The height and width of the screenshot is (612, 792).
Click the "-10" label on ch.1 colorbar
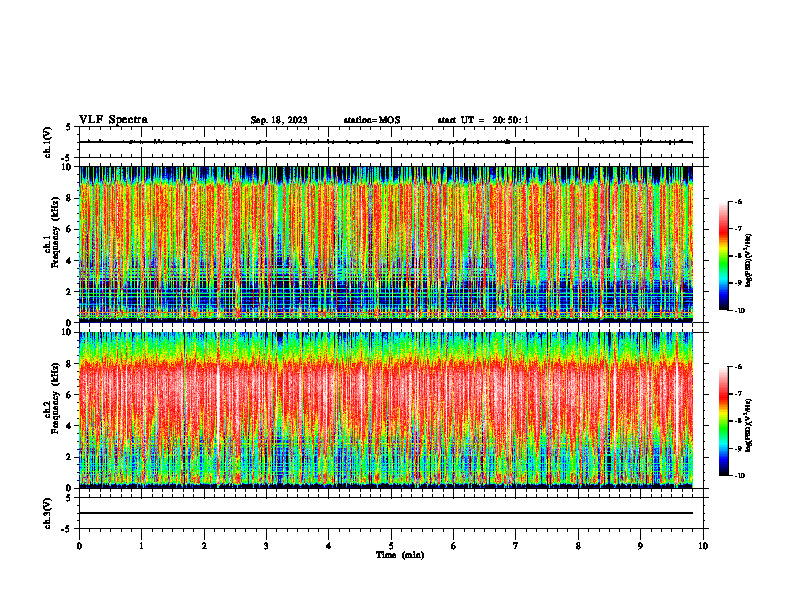coord(740,311)
